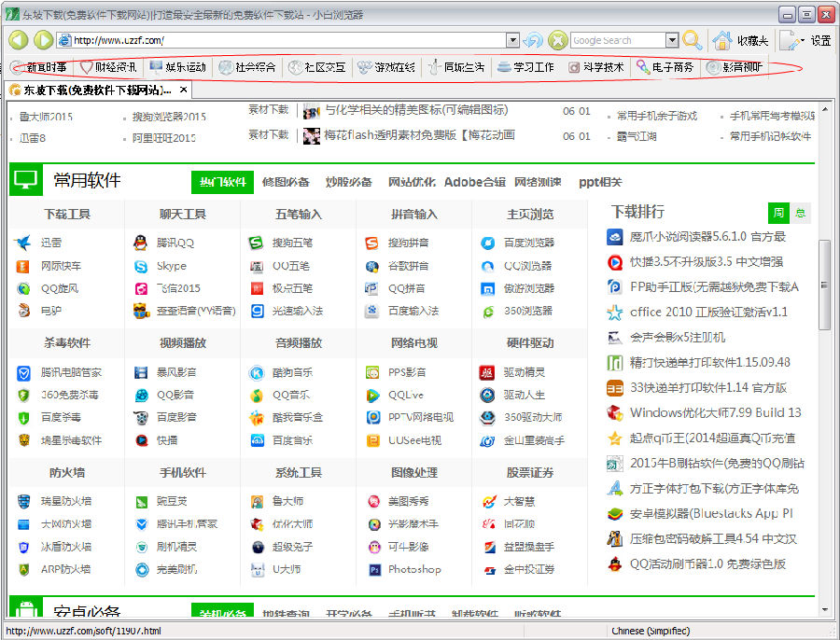Viewport: 840px width, 640px height.
Task: Click the green Back navigation arrow
Action: [19, 40]
